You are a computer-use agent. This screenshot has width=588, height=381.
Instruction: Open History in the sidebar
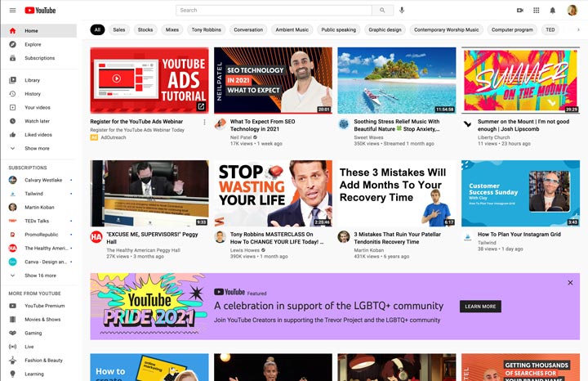tap(39, 94)
